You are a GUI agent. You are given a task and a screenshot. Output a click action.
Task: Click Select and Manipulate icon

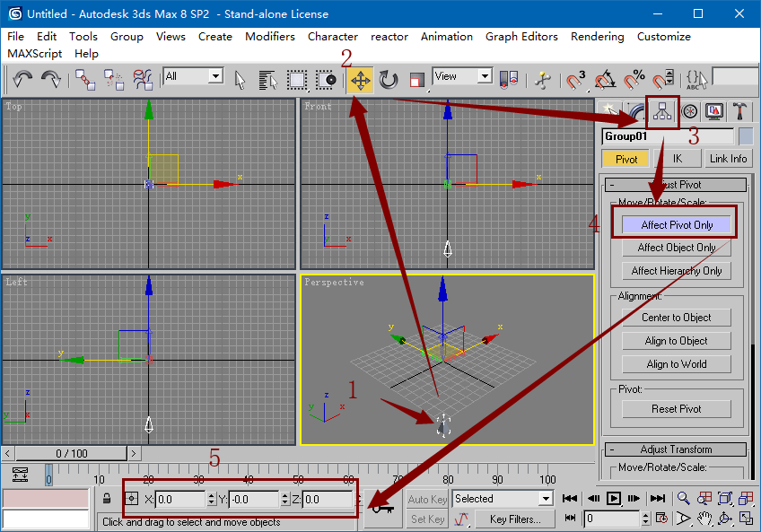[543, 80]
